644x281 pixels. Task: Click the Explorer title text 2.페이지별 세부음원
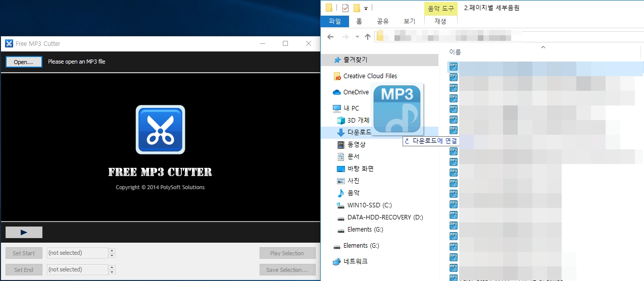491,8
